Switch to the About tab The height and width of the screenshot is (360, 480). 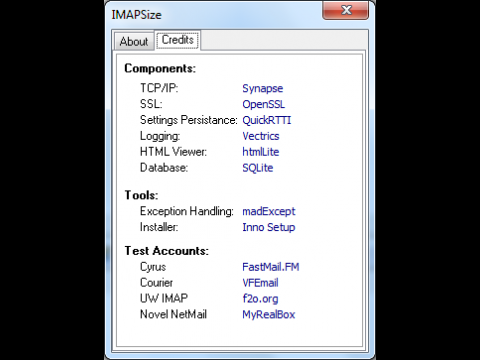click(x=134, y=41)
